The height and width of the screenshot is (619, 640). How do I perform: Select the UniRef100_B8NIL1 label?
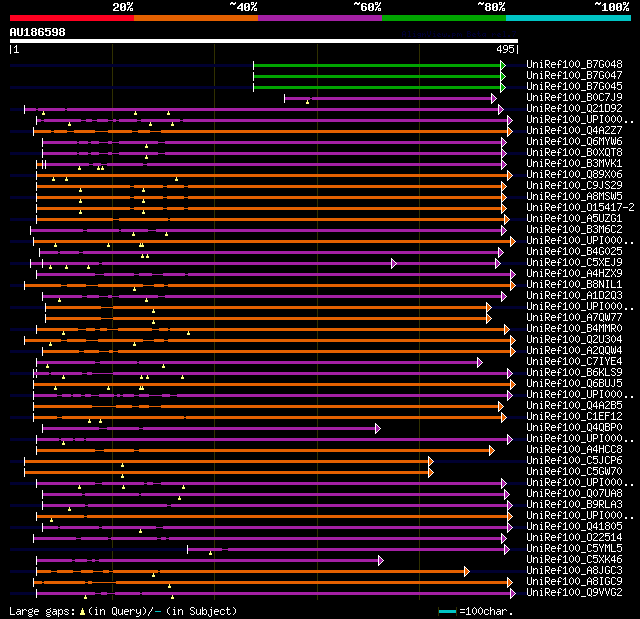(574, 285)
